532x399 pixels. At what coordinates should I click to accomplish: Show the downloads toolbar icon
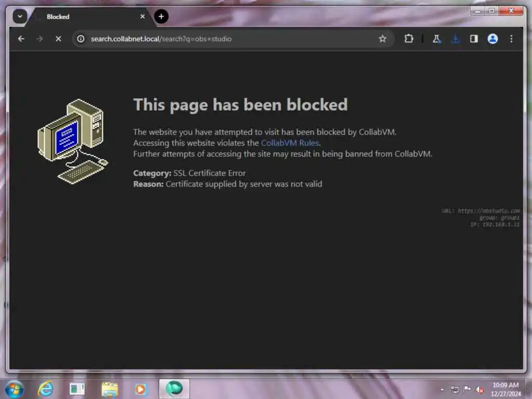pos(455,38)
